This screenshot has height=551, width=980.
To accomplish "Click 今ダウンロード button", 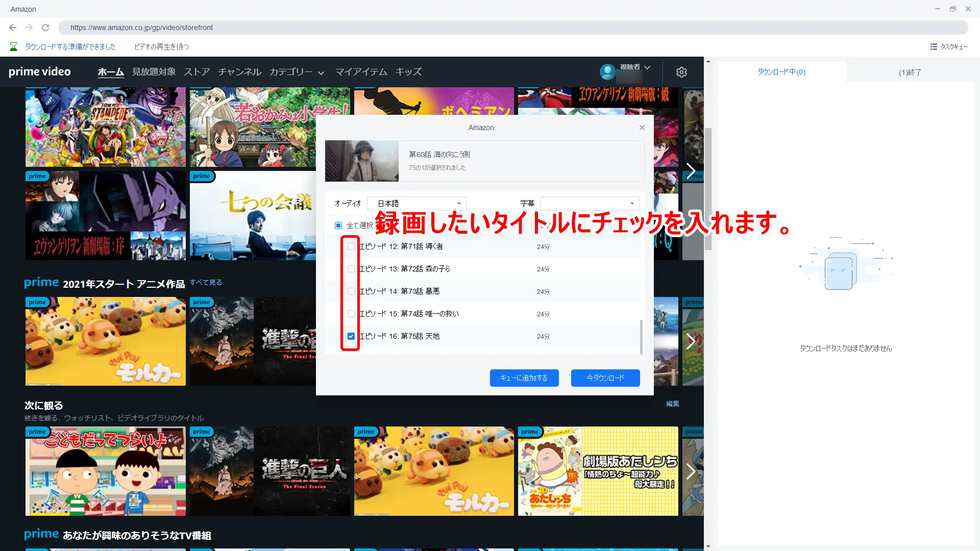I will coord(605,378).
